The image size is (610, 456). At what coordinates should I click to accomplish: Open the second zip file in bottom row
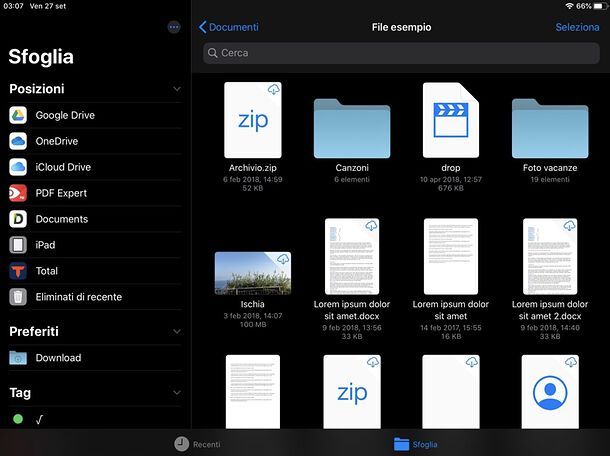(352, 392)
